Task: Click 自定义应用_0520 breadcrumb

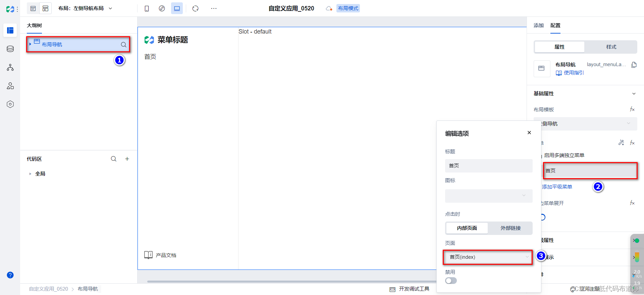Action: pyautogui.click(x=49, y=289)
